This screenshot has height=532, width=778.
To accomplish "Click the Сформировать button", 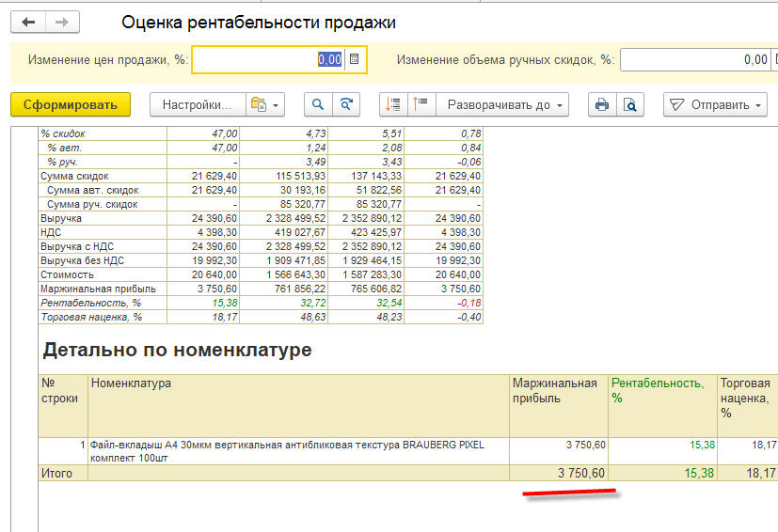I will [71, 104].
